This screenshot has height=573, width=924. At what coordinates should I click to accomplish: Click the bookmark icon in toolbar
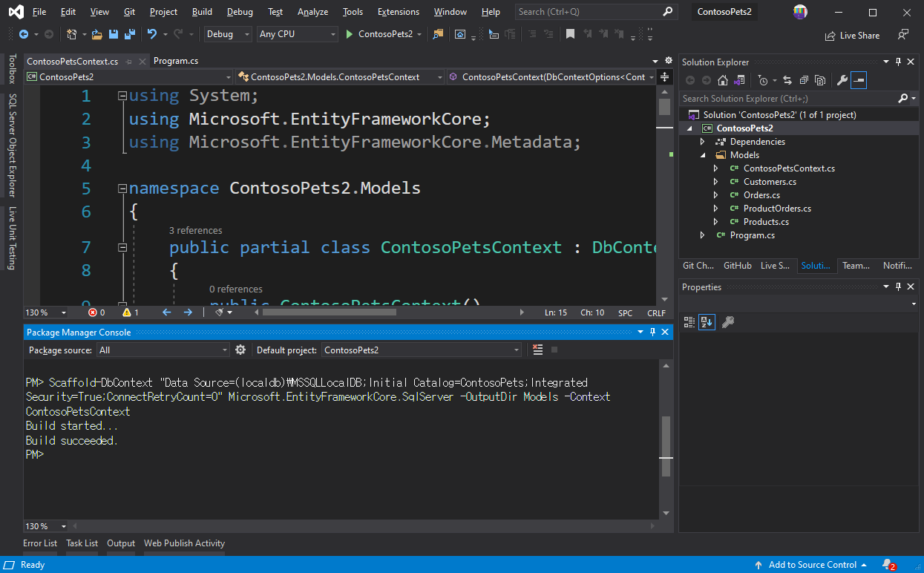coord(570,34)
